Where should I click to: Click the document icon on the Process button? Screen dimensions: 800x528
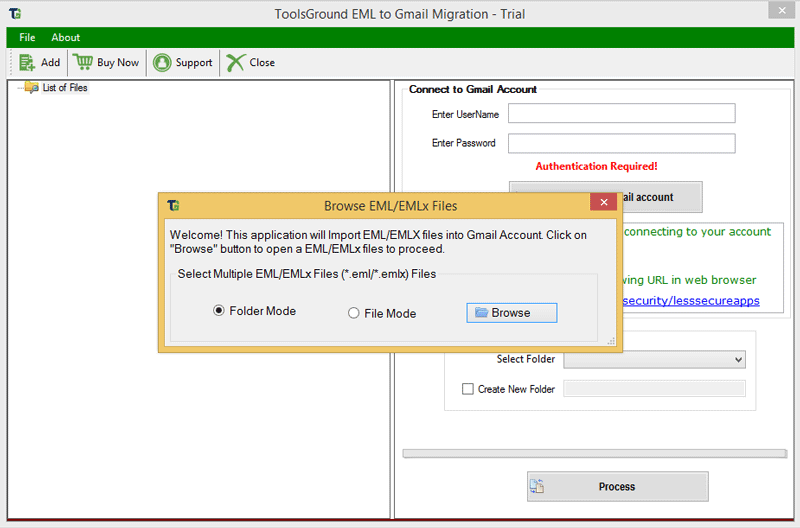coord(537,487)
